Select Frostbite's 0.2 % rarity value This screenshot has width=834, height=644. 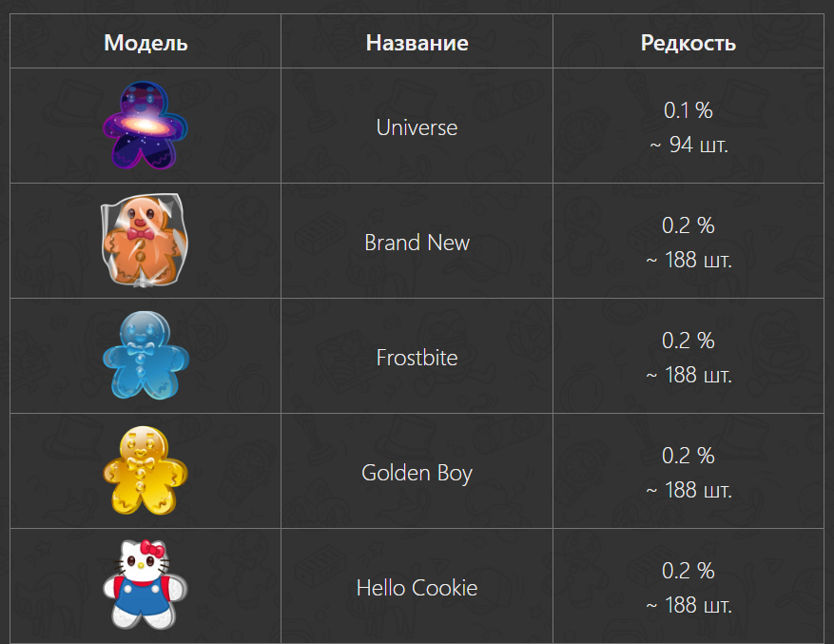coord(689,341)
